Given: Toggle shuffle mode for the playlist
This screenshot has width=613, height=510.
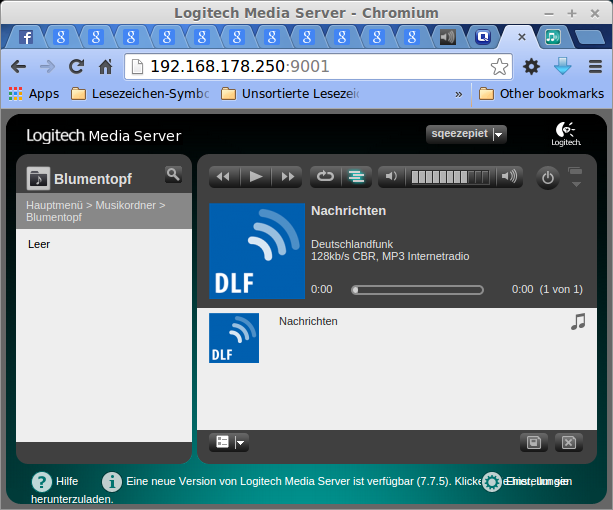Looking at the screenshot, I should click(x=355, y=177).
